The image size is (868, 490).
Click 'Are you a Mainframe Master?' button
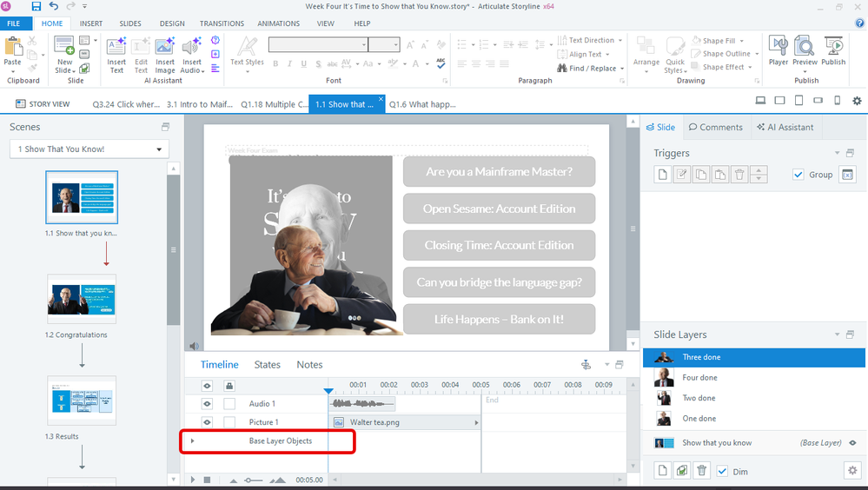pos(499,172)
